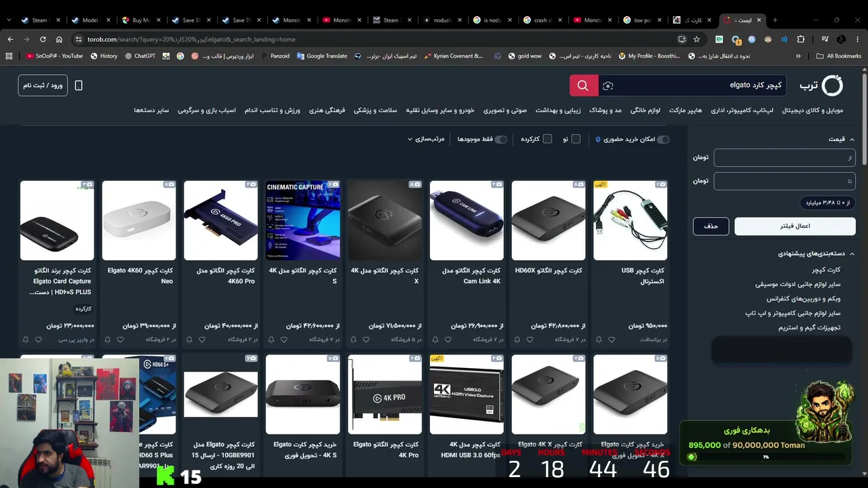Toggle in-person purchase option switch
868x488 pixels.
(x=663, y=140)
